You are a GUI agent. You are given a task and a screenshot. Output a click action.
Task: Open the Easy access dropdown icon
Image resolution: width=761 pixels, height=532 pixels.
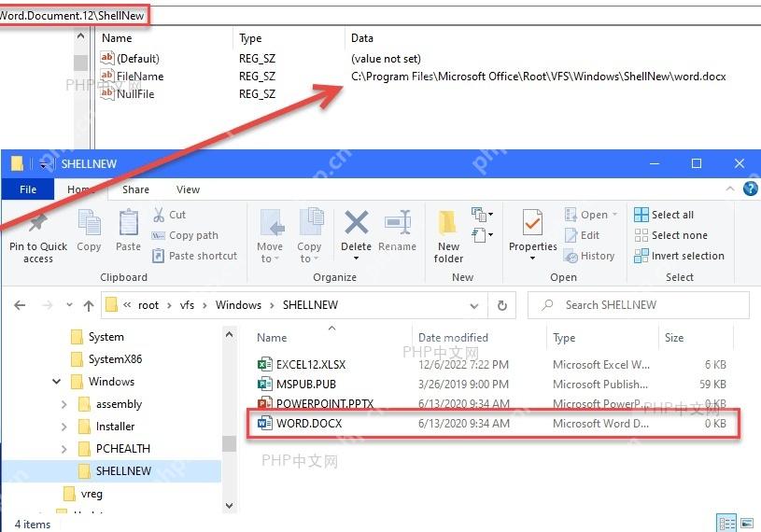tap(482, 235)
